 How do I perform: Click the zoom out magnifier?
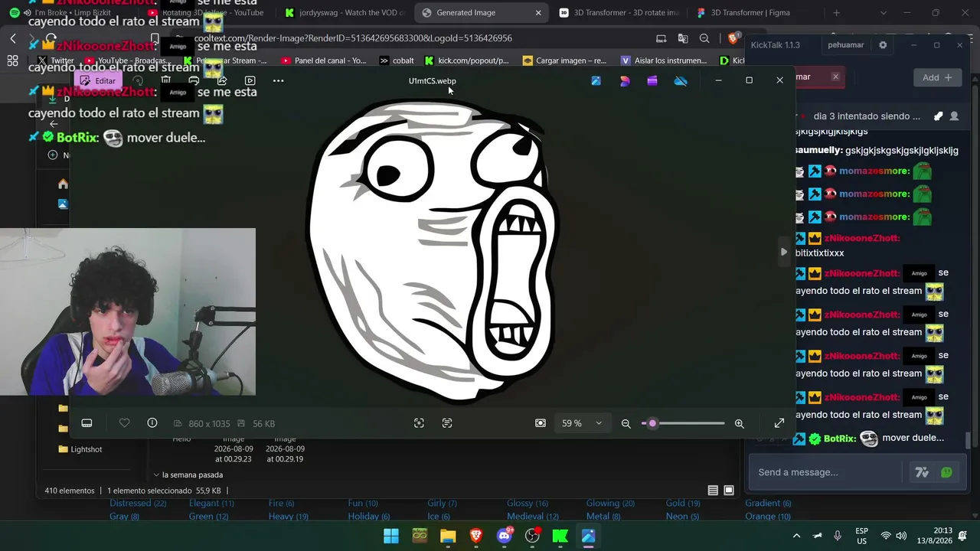coord(626,423)
